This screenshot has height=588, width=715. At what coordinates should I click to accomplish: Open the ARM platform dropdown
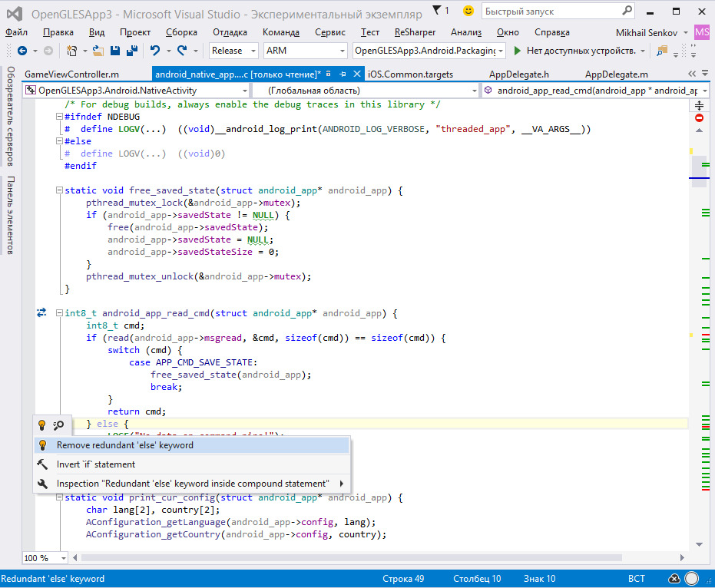click(305, 51)
